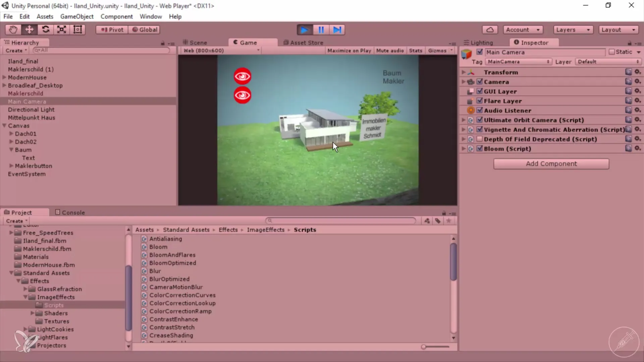Enable Depth Of Field Deprecated checkbox
The height and width of the screenshot is (362, 644).
tap(480, 139)
